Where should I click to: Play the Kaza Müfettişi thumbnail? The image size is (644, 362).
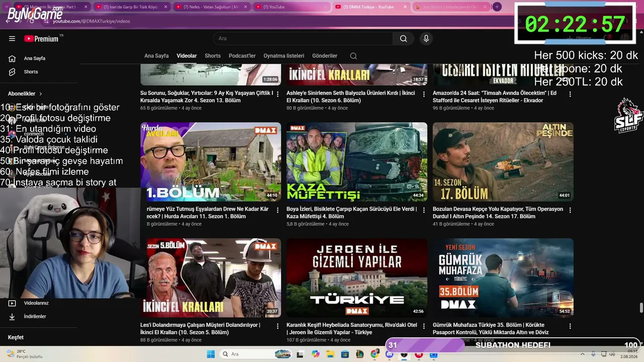point(357,162)
